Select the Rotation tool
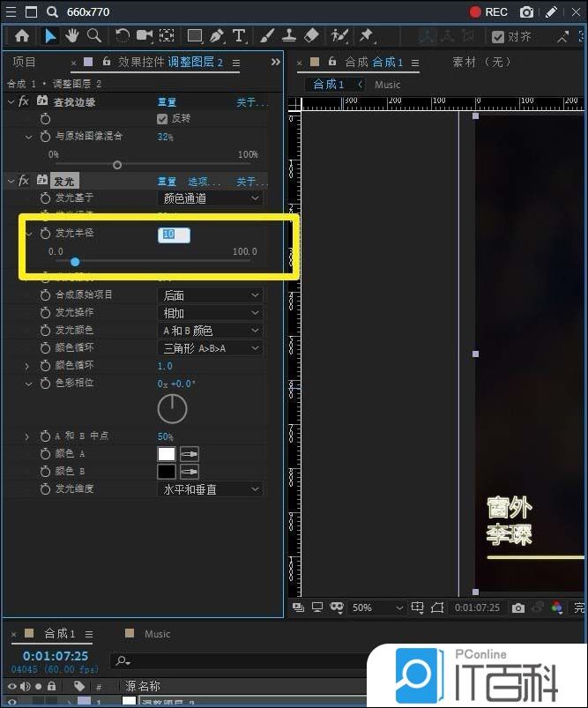The image size is (588, 708). (122, 35)
